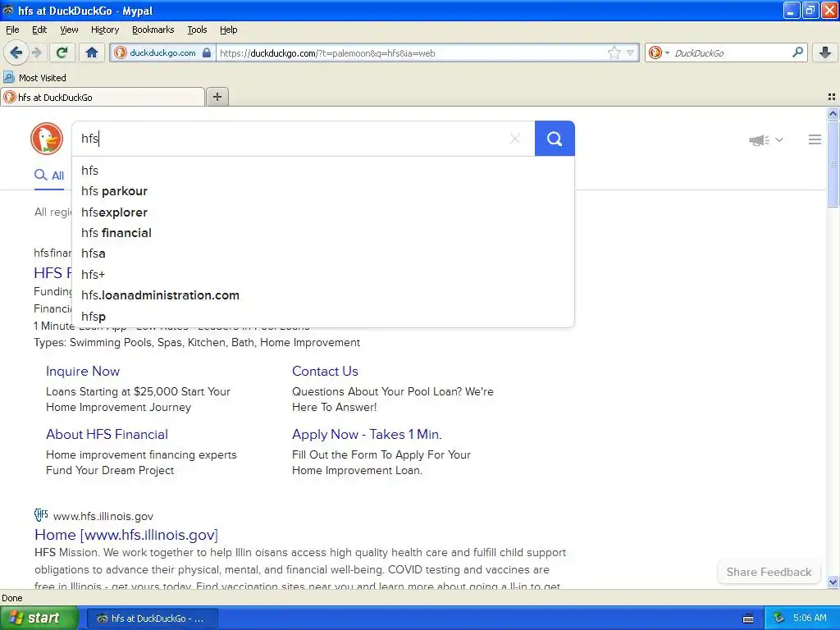Click the vertical scrollbar thumb
The width and height of the screenshot is (840, 630).
[x=833, y=163]
